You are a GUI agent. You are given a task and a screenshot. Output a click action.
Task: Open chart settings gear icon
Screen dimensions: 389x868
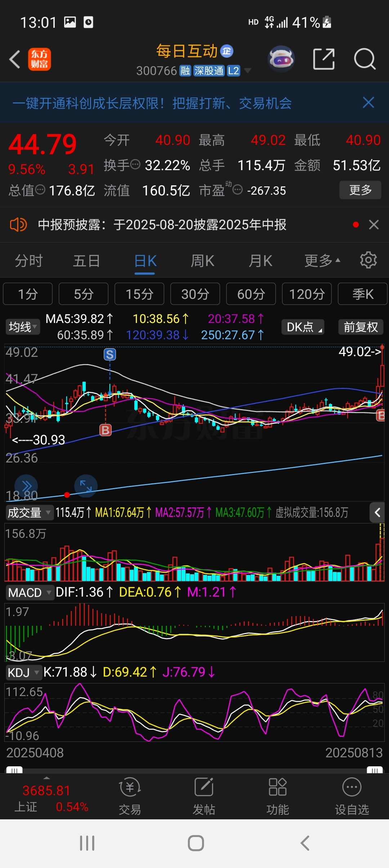pos(368,260)
